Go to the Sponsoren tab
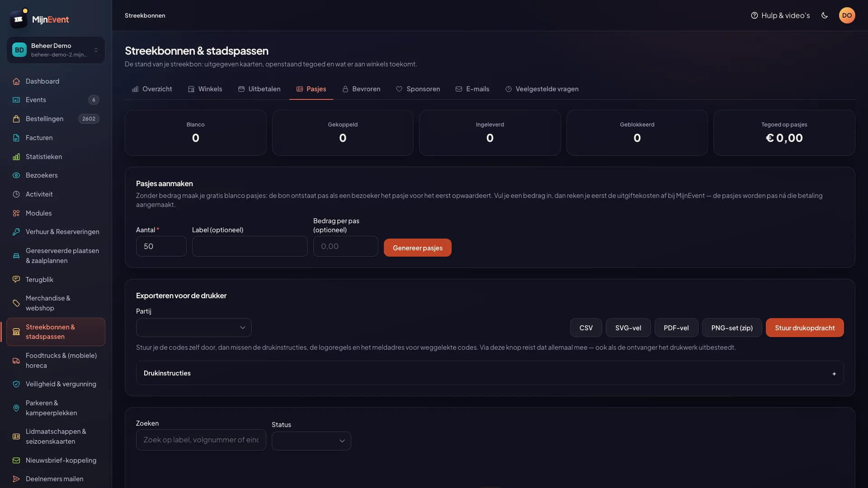Screen dimensions: 868x488 point(418,89)
